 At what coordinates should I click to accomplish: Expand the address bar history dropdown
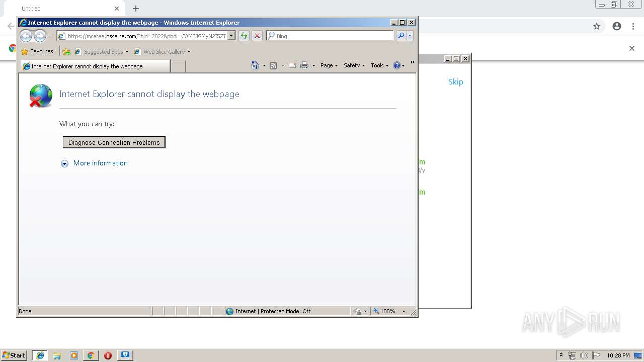[231, 36]
